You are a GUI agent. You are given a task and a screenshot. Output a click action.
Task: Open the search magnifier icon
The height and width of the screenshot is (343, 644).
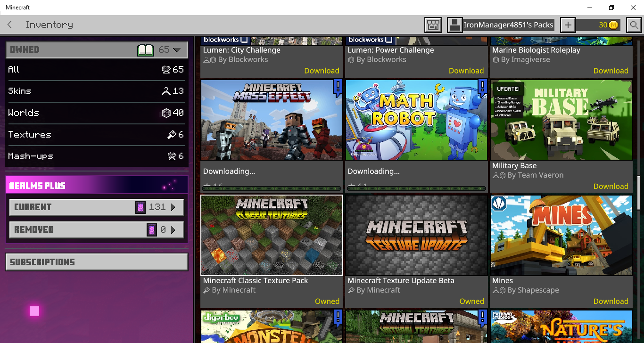[x=634, y=25]
